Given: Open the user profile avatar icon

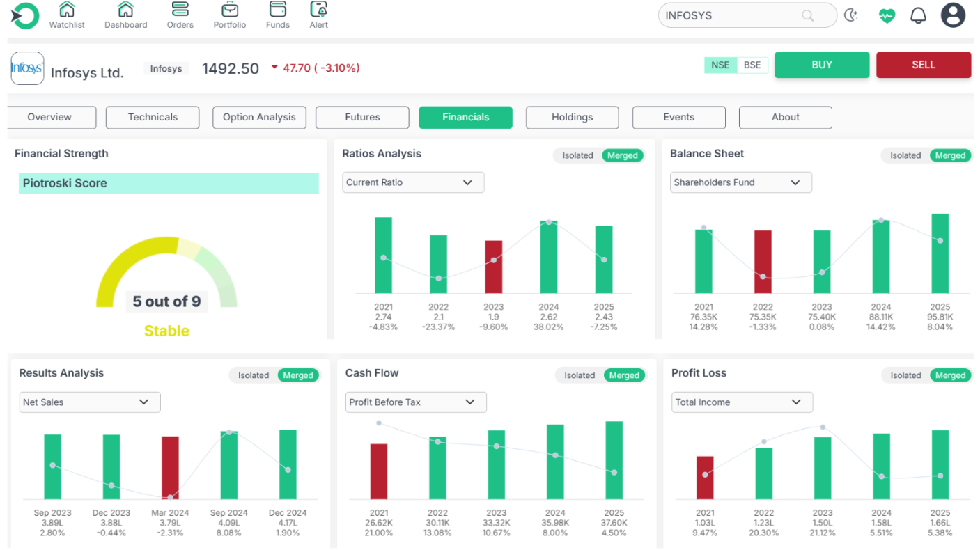Looking at the screenshot, I should coord(953,15).
